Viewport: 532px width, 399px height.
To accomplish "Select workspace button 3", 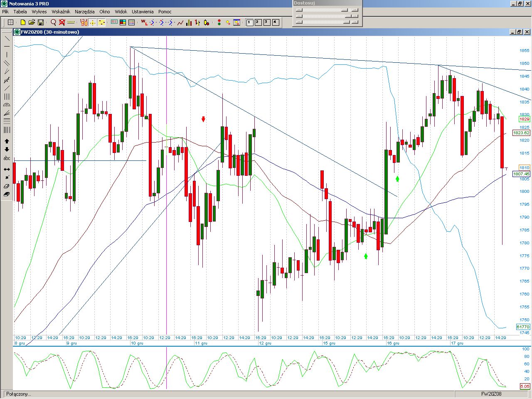I will coord(267,22).
